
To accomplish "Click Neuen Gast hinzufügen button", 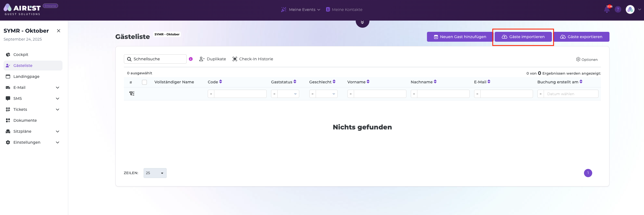I will [x=460, y=37].
